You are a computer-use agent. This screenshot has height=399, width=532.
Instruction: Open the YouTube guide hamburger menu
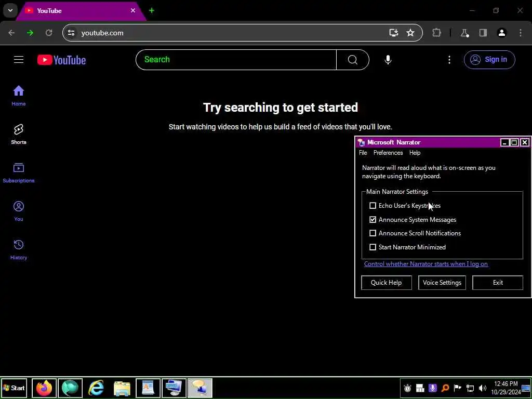coord(19,60)
